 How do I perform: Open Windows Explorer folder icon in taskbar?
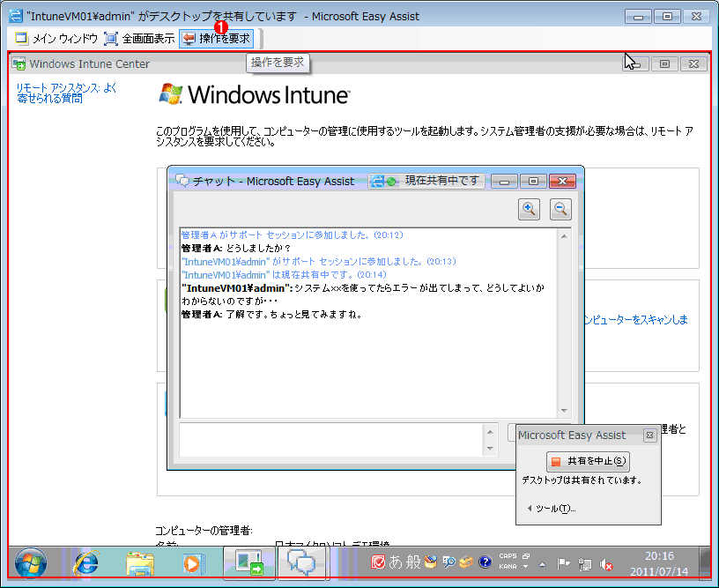tap(140, 563)
